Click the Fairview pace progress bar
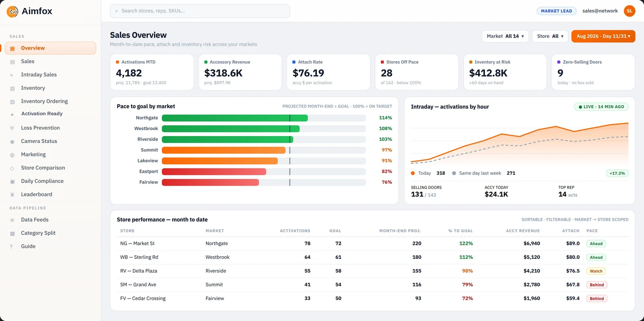 (x=264, y=182)
